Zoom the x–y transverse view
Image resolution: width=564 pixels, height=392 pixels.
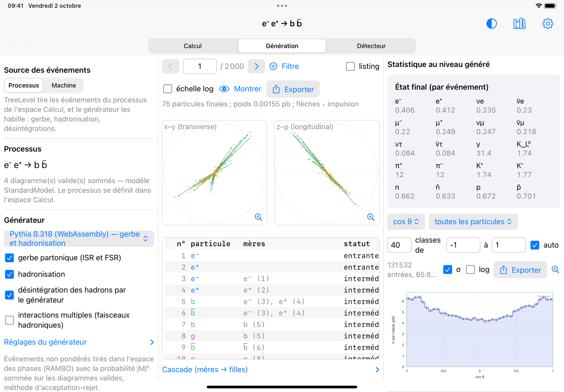click(258, 217)
